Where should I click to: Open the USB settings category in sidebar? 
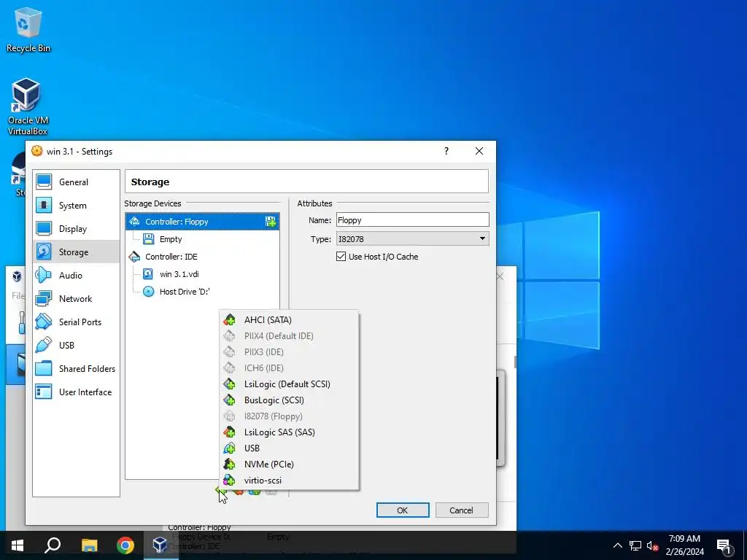[76, 345]
